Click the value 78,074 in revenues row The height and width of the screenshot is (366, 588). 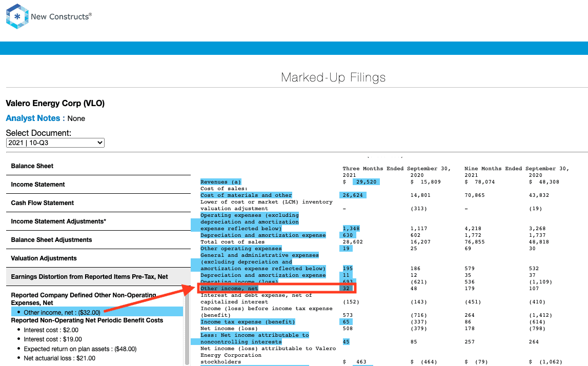coord(485,182)
